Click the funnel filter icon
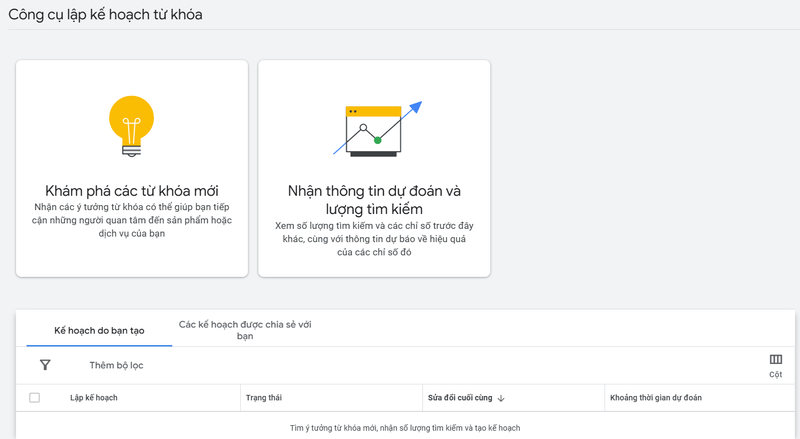The height and width of the screenshot is (439, 800). (45, 365)
